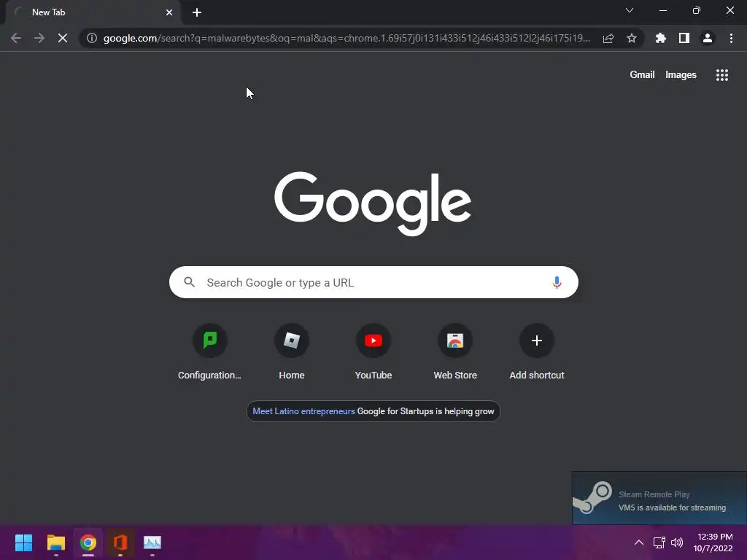The image size is (747, 560).
Task: Open volume tray icon
Action: click(677, 542)
